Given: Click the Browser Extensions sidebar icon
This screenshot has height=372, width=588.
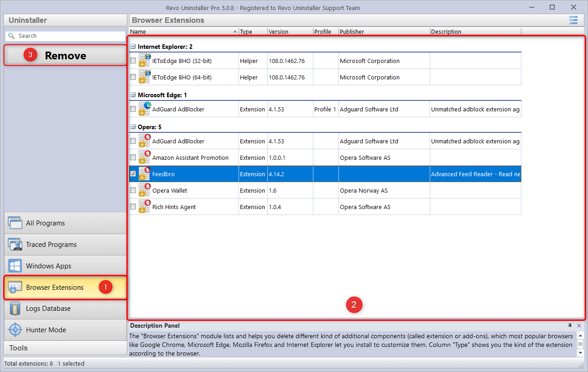Looking at the screenshot, I should point(15,288).
